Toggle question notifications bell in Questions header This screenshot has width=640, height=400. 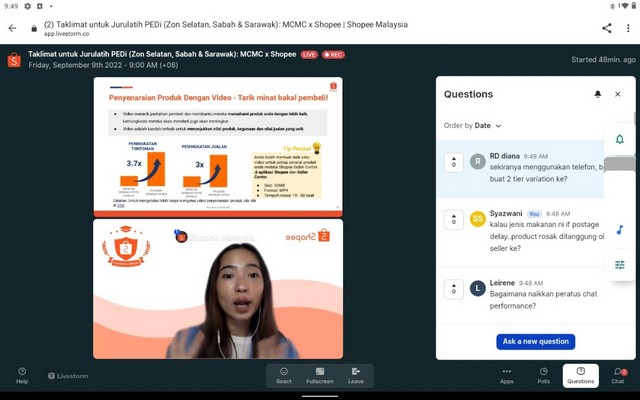click(x=598, y=94)
